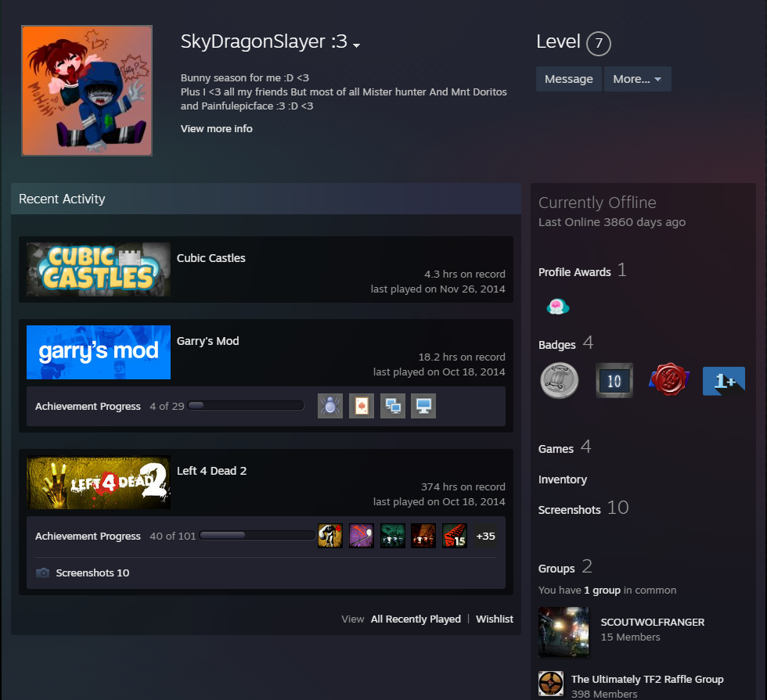Click the Level 7 badge circle
The image size is (767, 700).
point(598,44)
